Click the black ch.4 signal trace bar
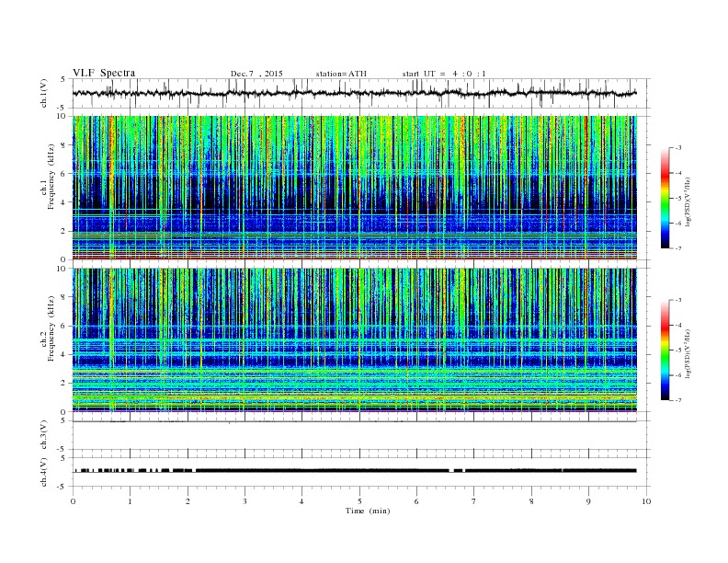 (355, 471)
